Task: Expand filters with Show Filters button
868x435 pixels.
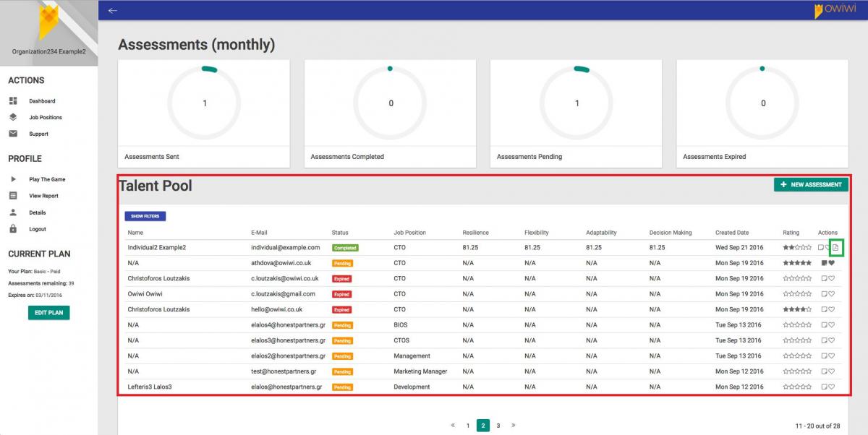Action: (145, 216)
